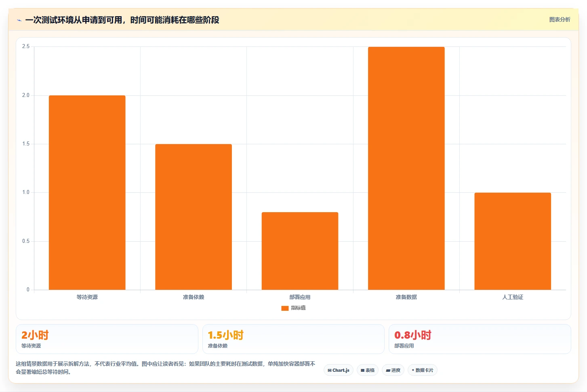The height and width of the screenshot is (392, 587).
Task: Click the 1.0 y-axis tick label
Action: click(26, 192)
